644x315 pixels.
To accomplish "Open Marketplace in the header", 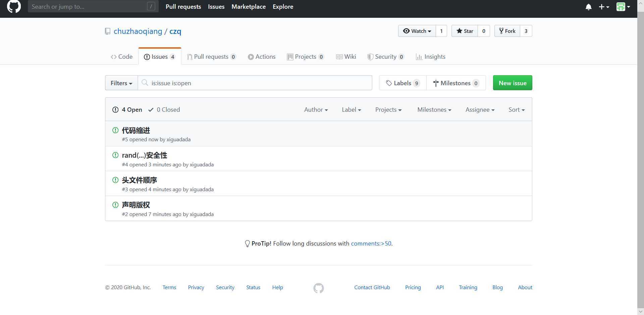I will tap(249, 7).
